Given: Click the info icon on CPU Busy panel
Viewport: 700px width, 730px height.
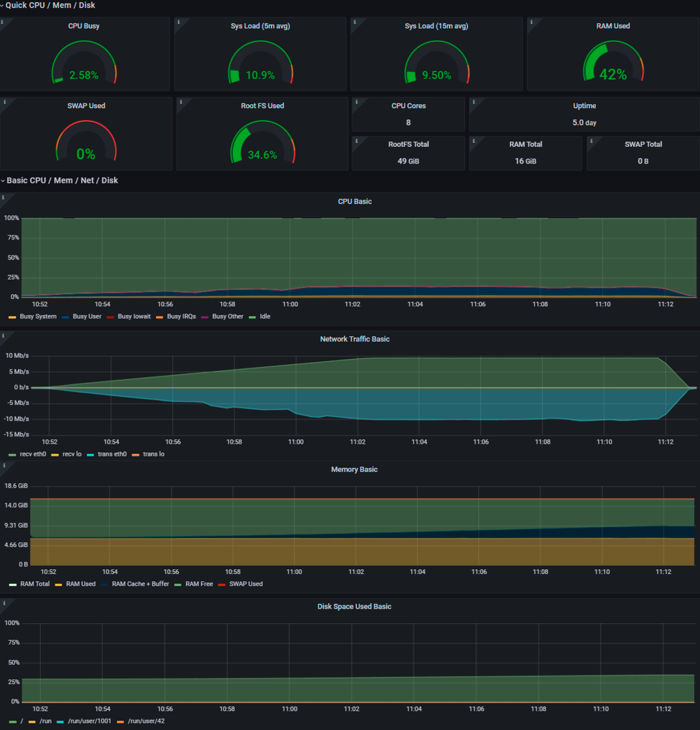Looking at the screenshot, I should pos(3,22).
